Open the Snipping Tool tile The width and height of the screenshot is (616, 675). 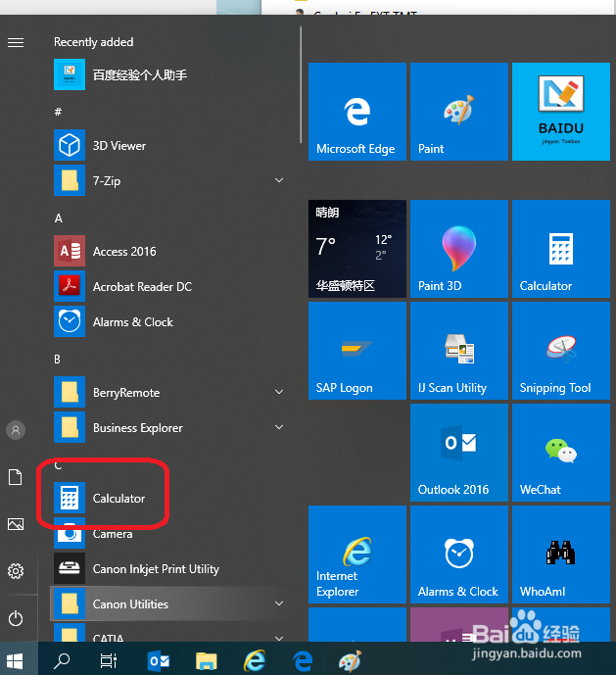(x=561, y=351)
